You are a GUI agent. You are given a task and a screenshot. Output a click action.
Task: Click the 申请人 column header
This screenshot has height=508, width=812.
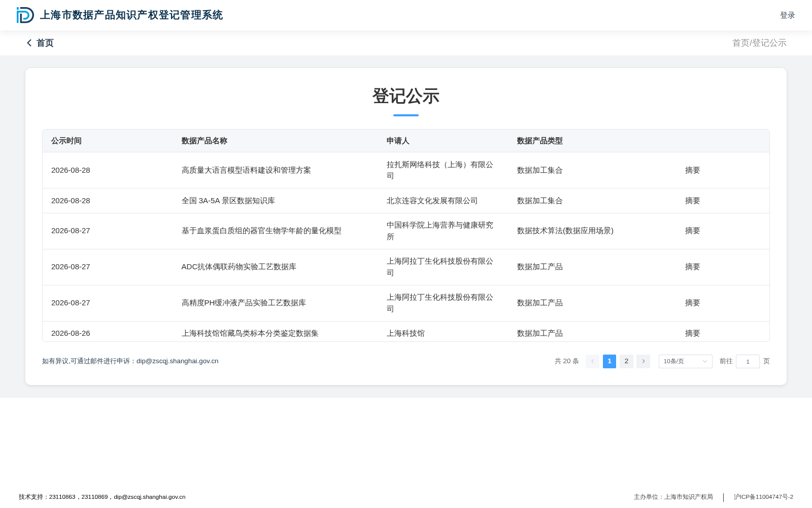click(x=398, y=141)
